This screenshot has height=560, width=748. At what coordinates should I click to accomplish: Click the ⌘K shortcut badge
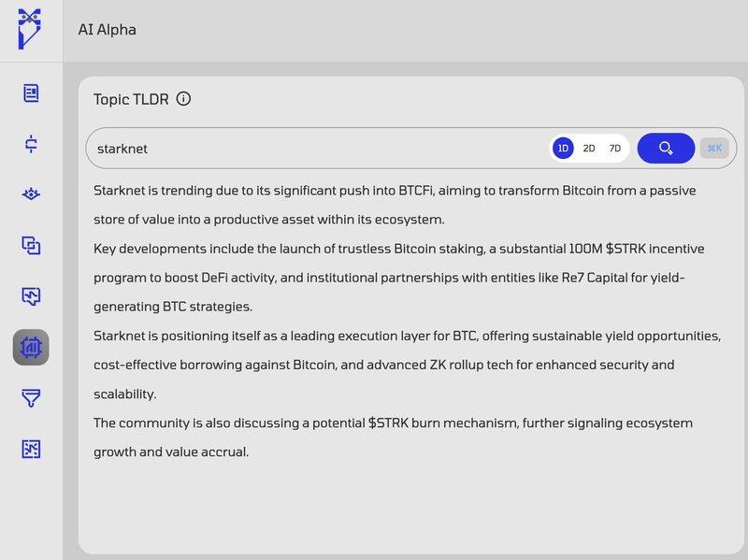coord(714,148)
